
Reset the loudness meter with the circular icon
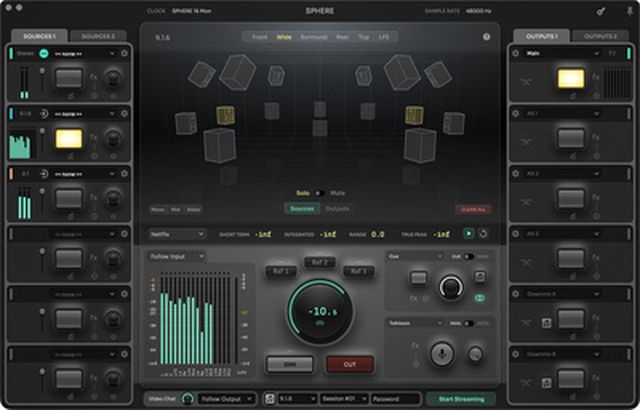tap(483, 233)
